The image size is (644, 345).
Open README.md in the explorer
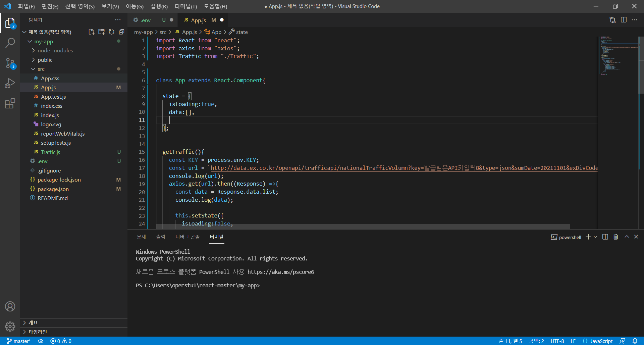74,198
